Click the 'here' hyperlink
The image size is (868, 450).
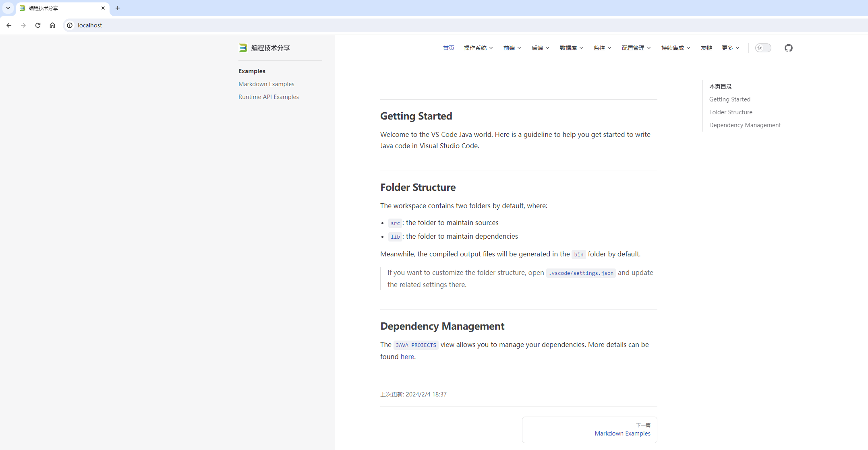(407, 357)
